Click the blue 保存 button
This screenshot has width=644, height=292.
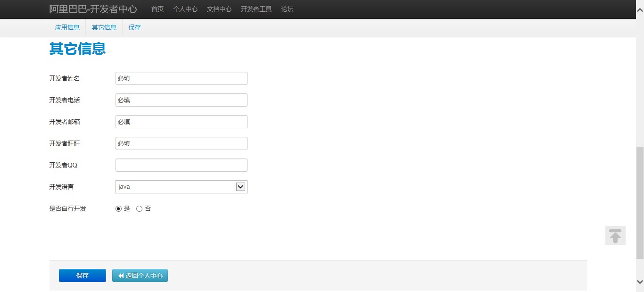(83, 275)
